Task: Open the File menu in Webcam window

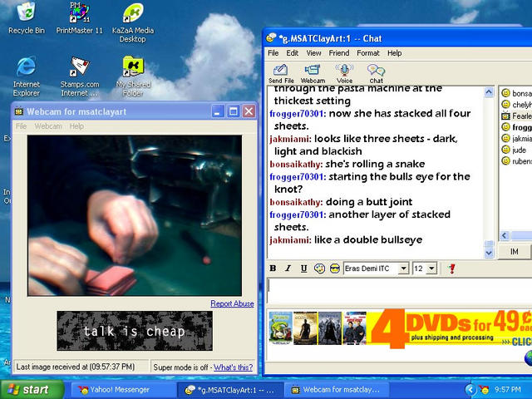Action: point(21,126)
